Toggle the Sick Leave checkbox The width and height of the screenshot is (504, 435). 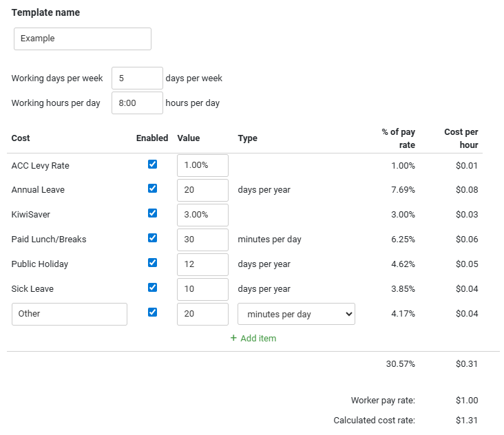[x=152, y=288]
